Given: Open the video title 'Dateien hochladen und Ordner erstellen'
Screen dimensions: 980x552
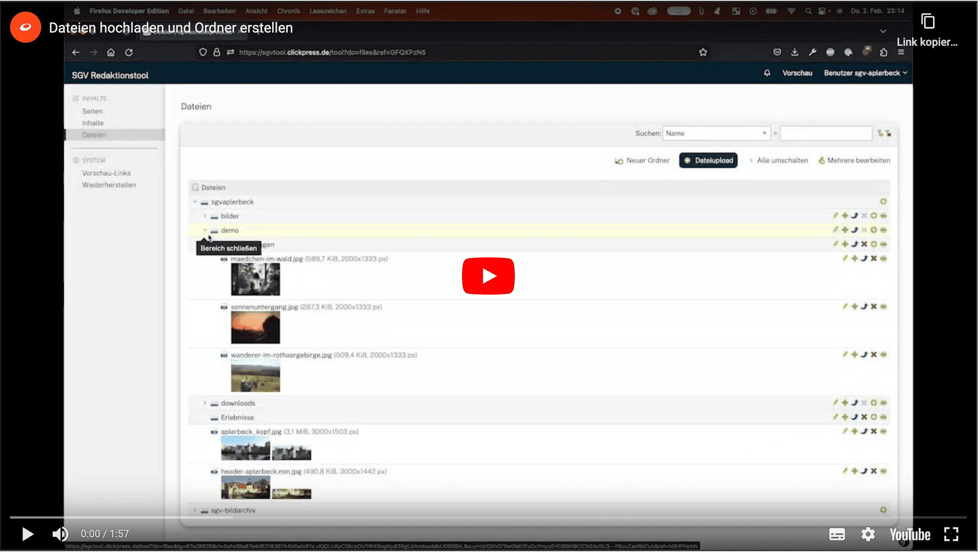Looking at the screenshot, I should [171, 28].
